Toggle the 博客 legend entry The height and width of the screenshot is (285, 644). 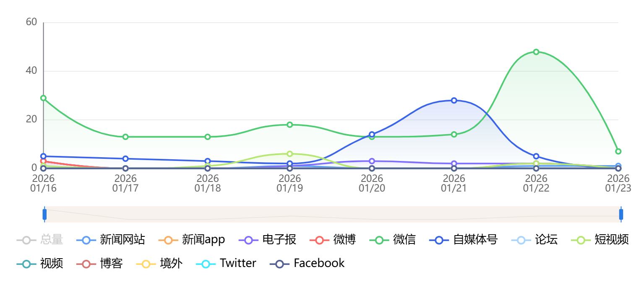99,263
